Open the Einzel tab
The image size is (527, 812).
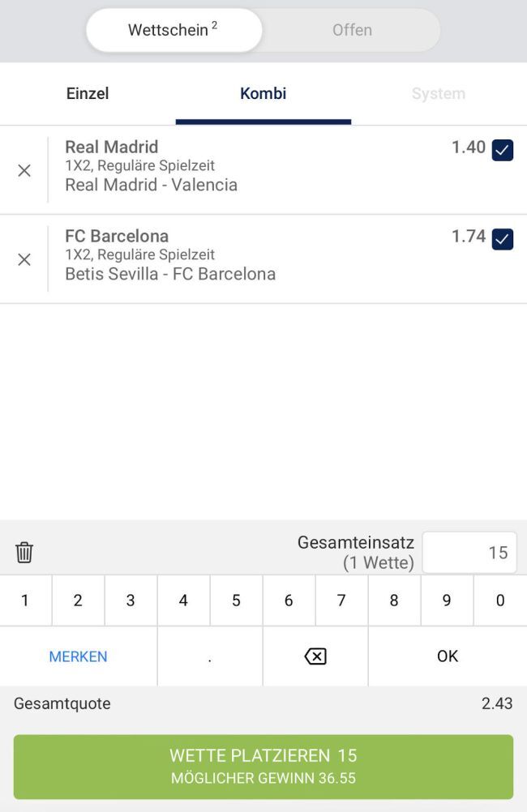pyautogui.click(x=88, y=94)
